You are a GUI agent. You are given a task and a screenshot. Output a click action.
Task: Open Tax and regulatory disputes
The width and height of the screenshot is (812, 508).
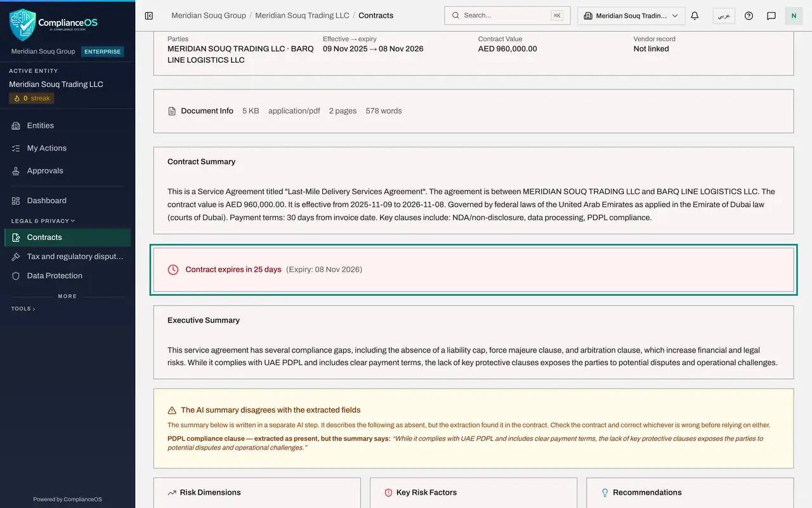point(67,257)
